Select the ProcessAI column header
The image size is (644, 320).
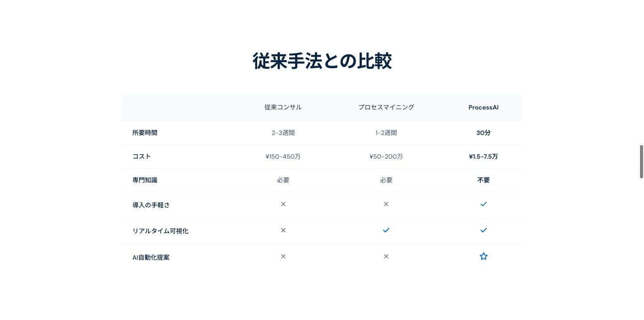pos(483,107)
